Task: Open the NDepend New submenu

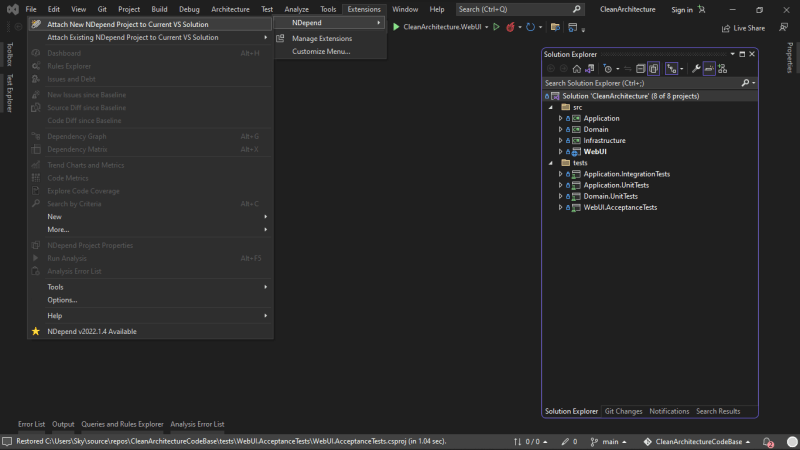Action: [x=150, y=217]
